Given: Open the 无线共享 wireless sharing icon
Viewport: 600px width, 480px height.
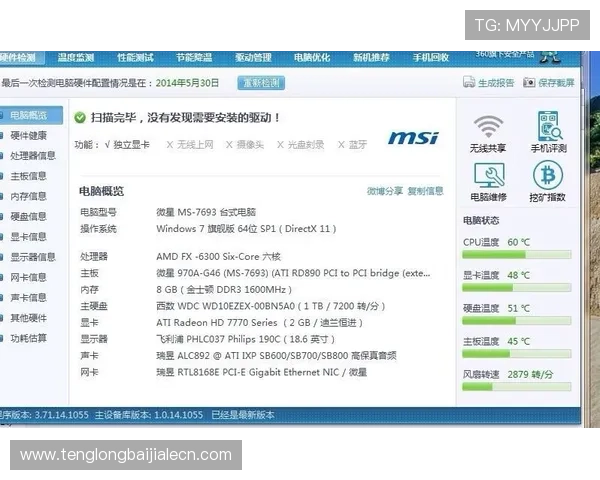Looking at the screenshot, I should point(488,127).
